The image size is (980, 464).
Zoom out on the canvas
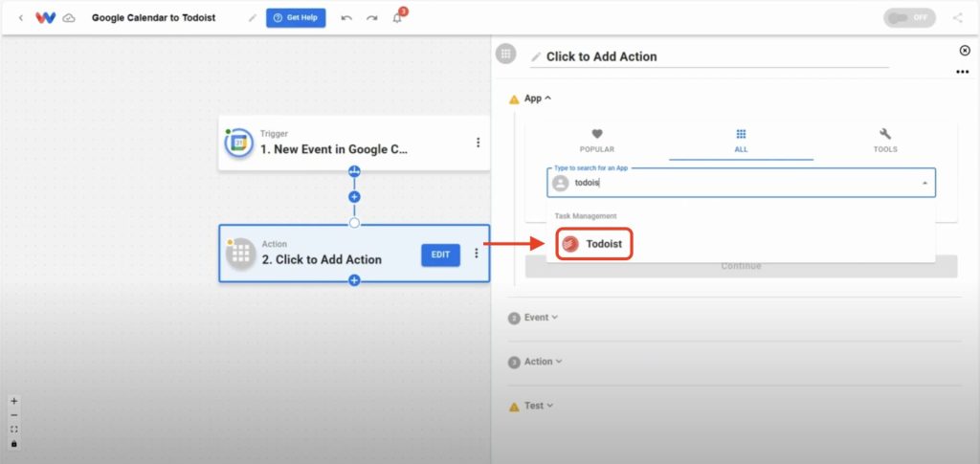click(13, 415)
